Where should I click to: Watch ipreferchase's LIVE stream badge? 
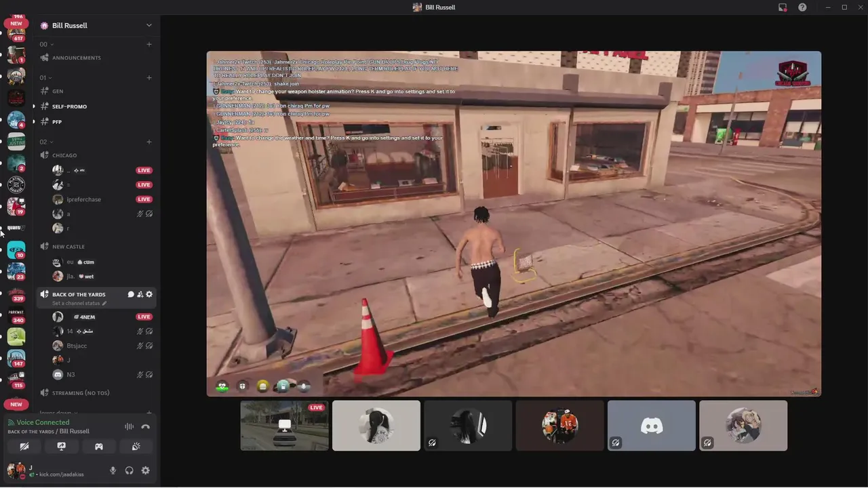tap(144, 199)
